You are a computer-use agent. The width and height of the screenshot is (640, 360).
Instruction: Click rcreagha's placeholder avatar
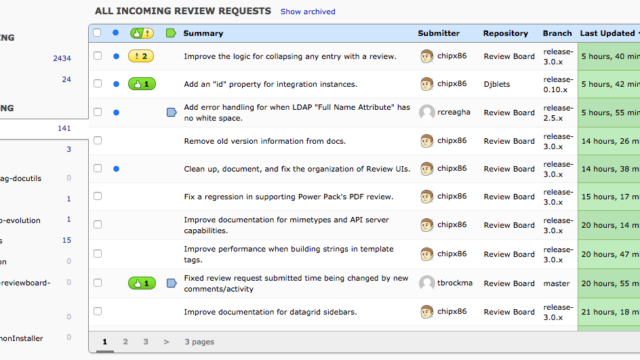(427, 112)
